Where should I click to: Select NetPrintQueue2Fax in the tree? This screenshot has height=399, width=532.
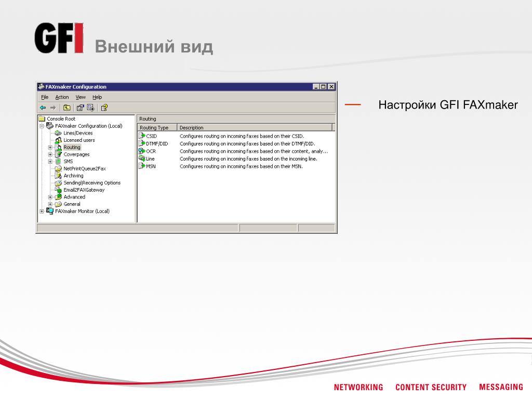(x=85, y=169)
